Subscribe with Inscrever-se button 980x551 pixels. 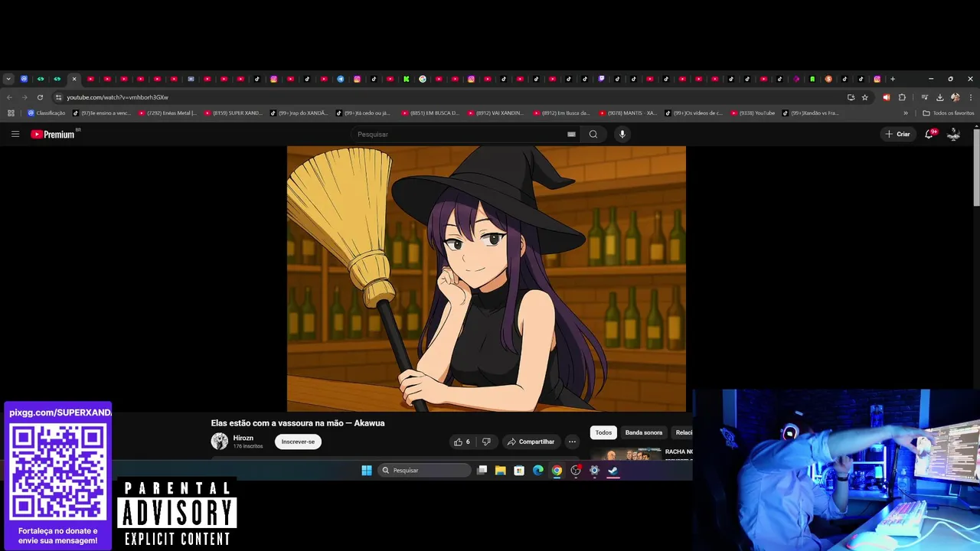(298, 442)
